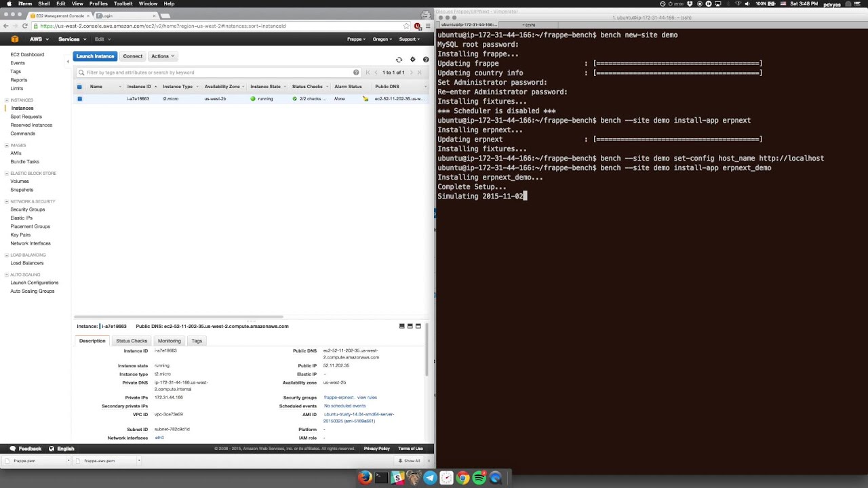Screen dimensions: 868x488
Task: Open the iTerm Toolbelt menu
Action: pos(123,4)
